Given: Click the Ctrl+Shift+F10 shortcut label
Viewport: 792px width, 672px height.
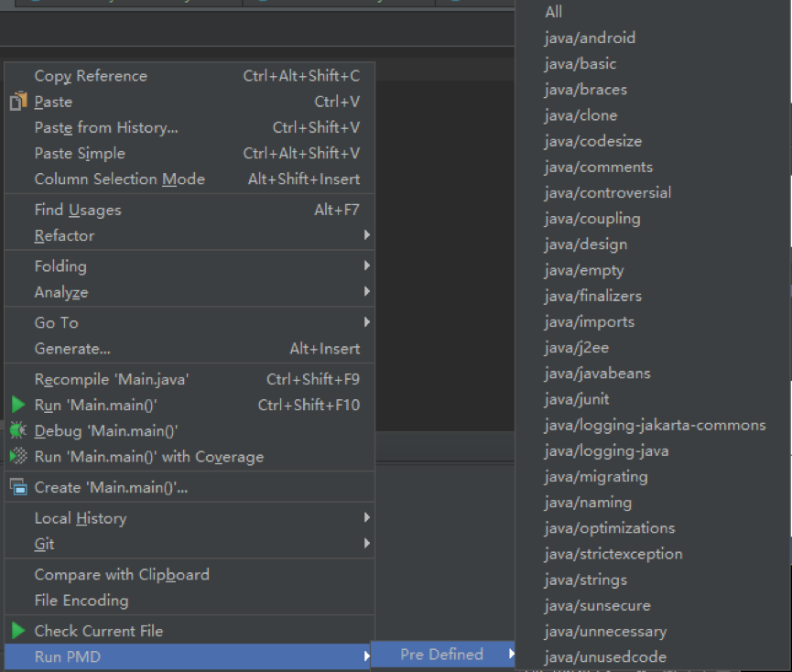Looking at the screenshot, I should click(x=309, y=405).
